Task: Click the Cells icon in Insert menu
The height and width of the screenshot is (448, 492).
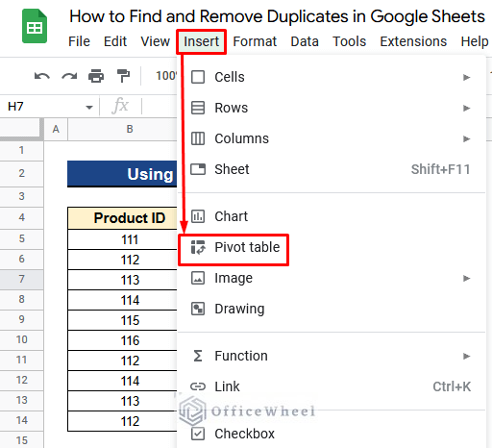Action: [x=198, y=77]
